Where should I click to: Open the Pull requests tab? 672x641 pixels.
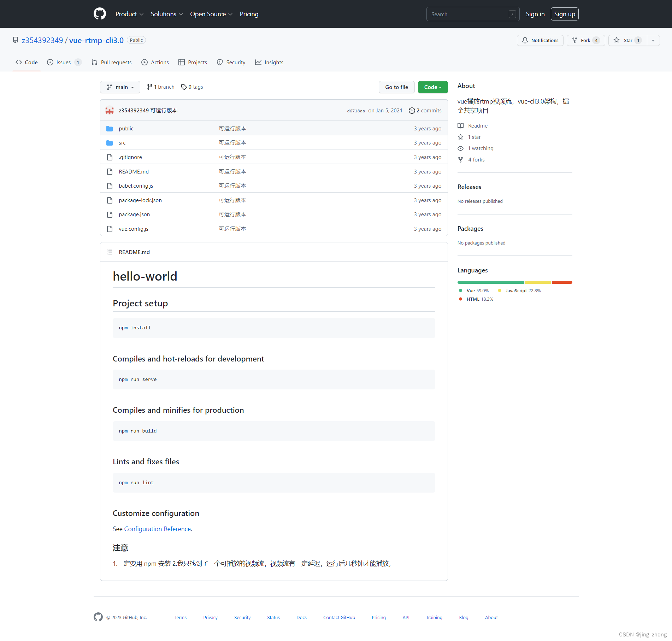point(111,62)
